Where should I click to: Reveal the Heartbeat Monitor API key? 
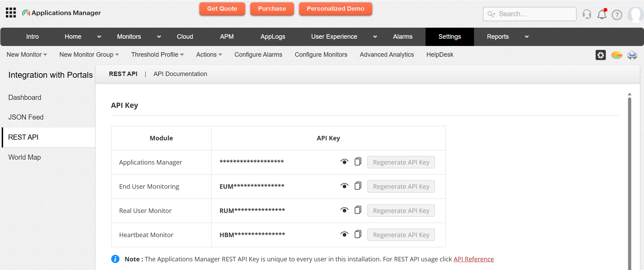pyautogui.click(x=344, y=234)
